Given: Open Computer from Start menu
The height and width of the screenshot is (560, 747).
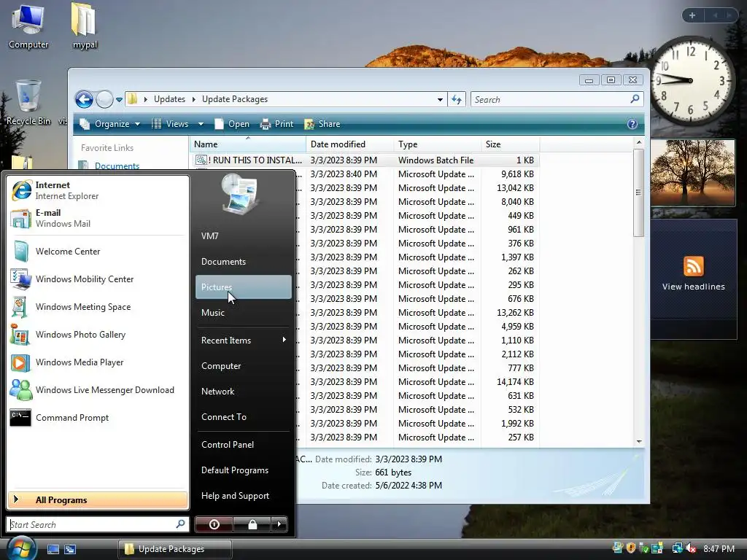Looking at the screenshot, I should [x=244, y=366].
